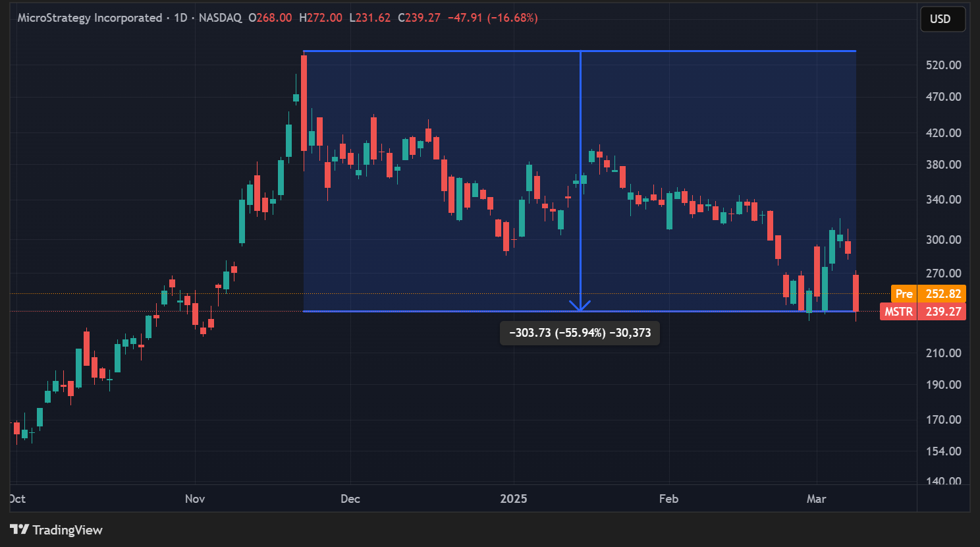Click the red MSTR 239.27 price label

tap(923, 311)
